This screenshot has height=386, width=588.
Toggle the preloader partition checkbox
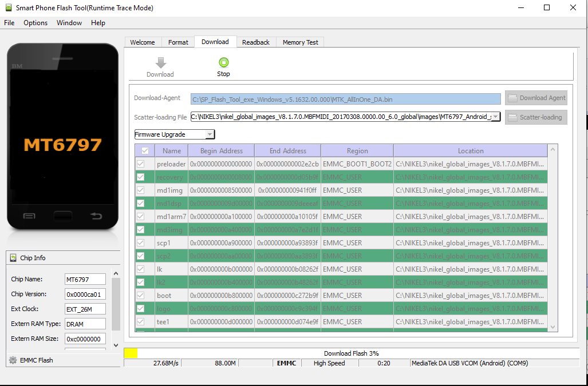pyautogui.click(x=141, y=164)
